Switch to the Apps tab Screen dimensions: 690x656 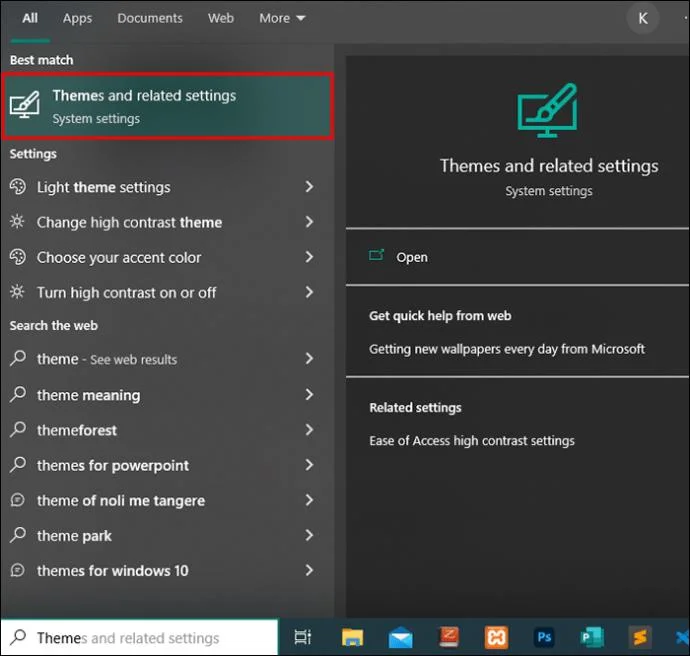click(x=77, y=18)
